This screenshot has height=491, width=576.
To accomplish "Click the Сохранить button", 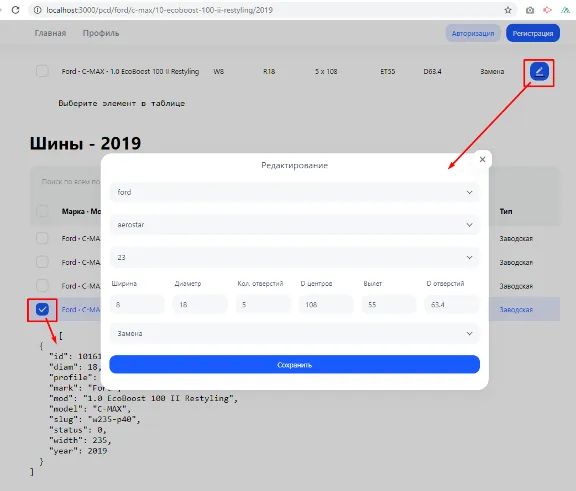I will coord(295,365).
